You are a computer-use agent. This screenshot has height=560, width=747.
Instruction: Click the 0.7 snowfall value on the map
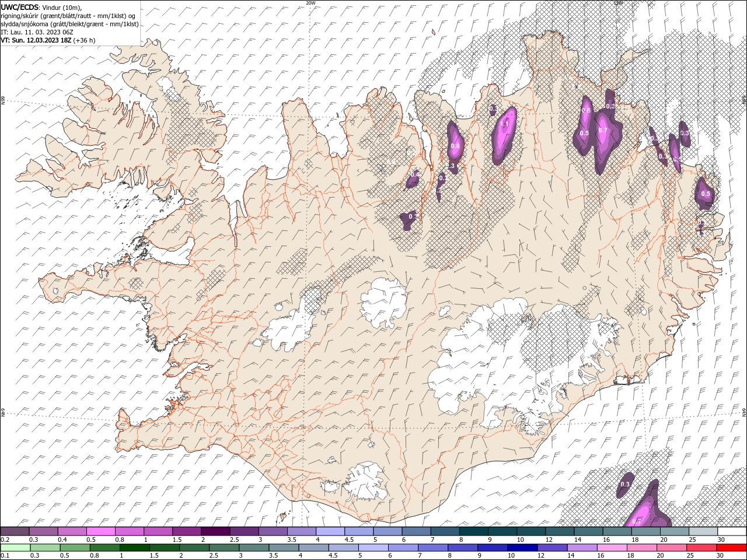point(603,130)
